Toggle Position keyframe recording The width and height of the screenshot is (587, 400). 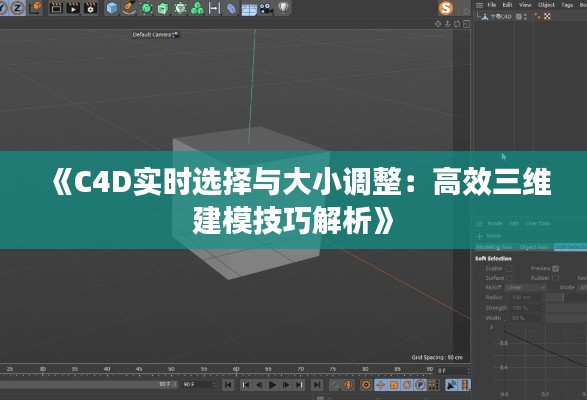[x=380, y=385]
